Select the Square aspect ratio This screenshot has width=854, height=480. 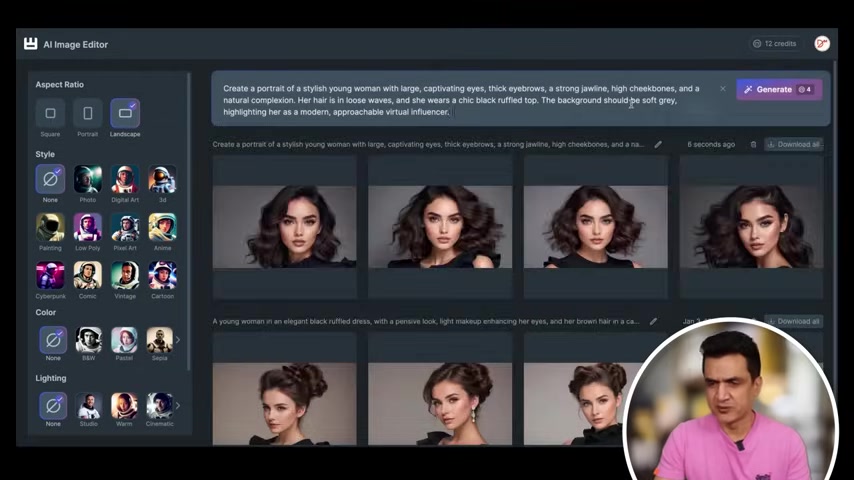tap(50, 113)
